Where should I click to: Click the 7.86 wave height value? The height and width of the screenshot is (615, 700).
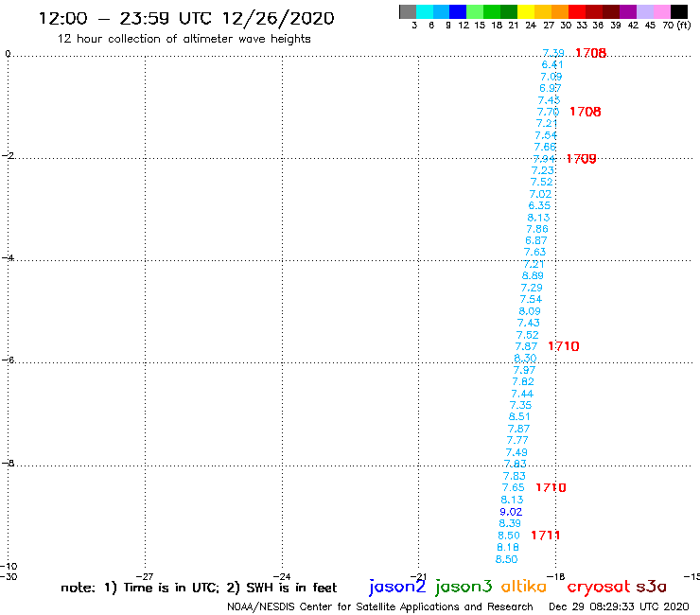pos(537,229)
